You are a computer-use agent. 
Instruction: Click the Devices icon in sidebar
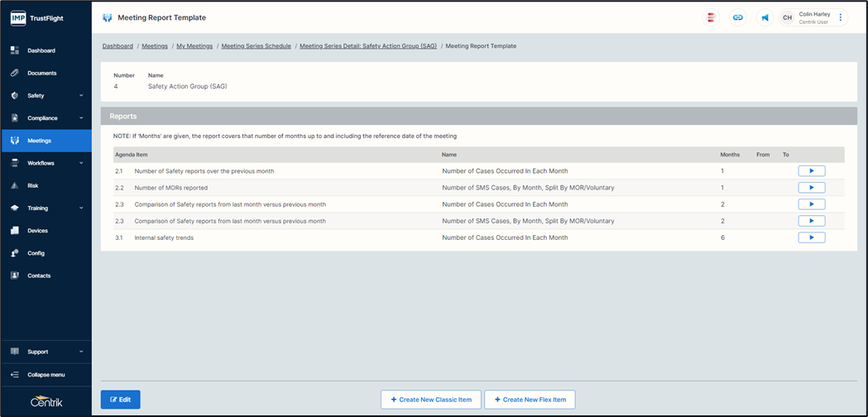click(15, 231)
